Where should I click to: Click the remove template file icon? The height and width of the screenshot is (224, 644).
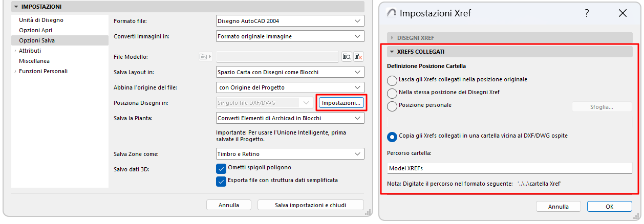click(x=359, y=57)
